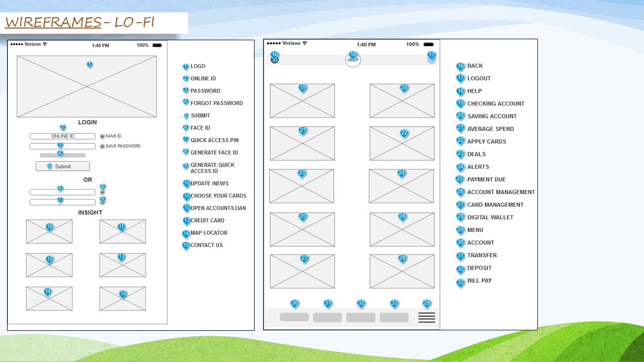Click the Face ID field marked 6
Viewport: 644px width, 362px height.
pos(62,192)
